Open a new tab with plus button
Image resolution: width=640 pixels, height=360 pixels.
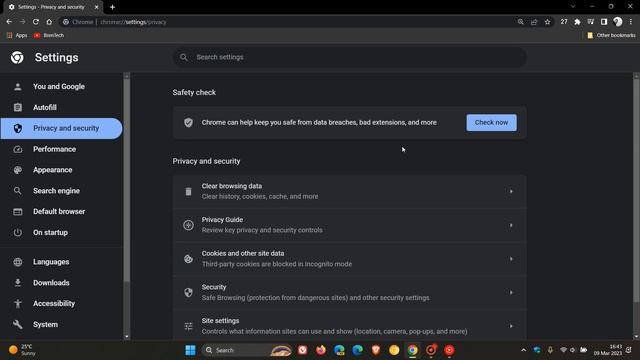(x=112, y=7)
